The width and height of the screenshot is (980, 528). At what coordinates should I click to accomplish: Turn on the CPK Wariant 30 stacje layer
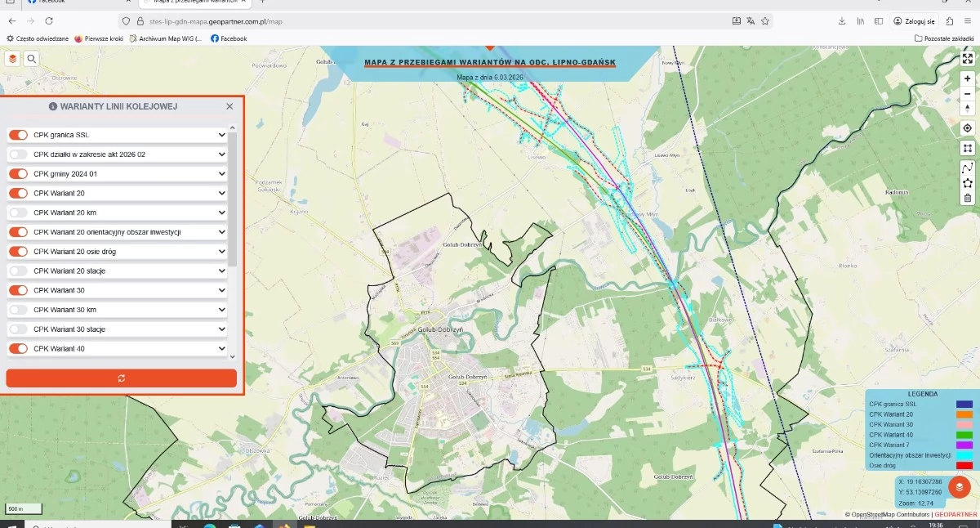tap(18, 329)
